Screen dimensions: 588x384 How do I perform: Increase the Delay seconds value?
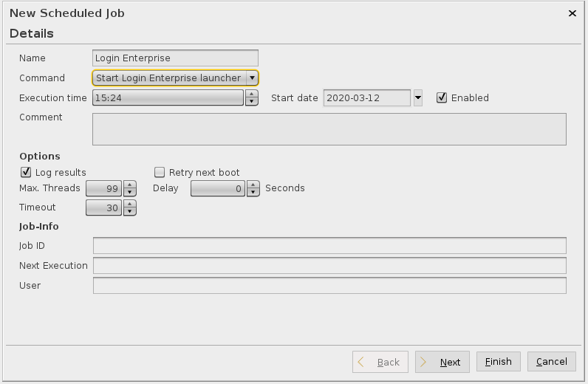[x=253, y=185]
